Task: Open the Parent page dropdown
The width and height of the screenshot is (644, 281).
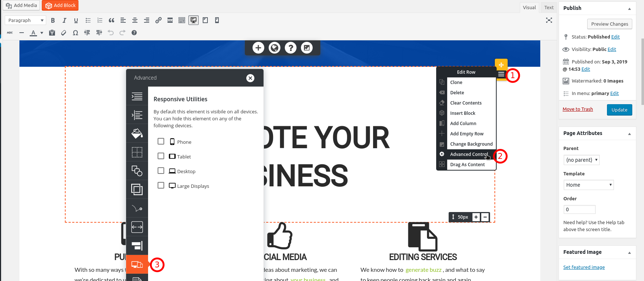Action: point(581,160)
